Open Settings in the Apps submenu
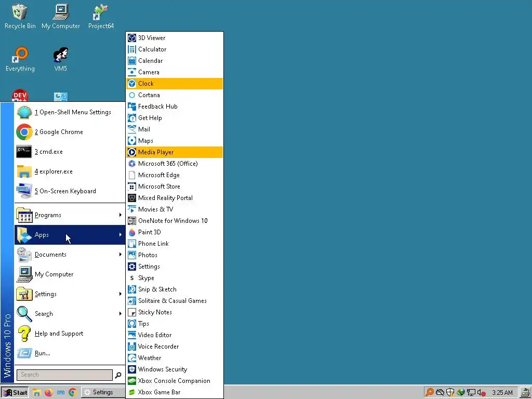Image resolution: width=532 pixels, height=399 pixels. 175,267
